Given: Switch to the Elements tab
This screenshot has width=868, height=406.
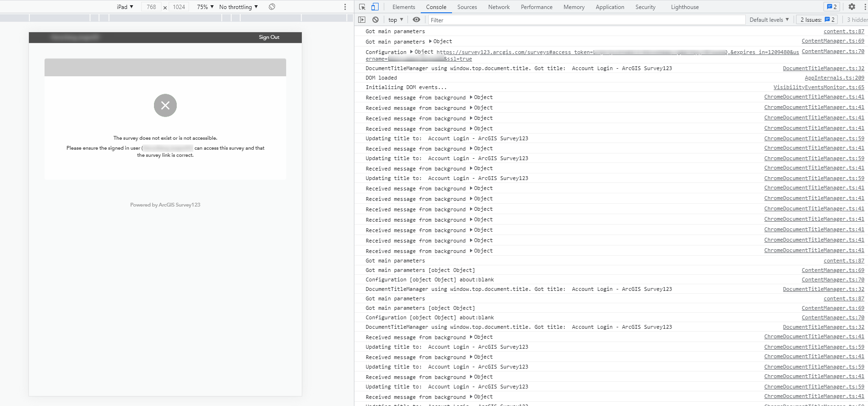Looking at the screenshot, I should pyautogui.click(x=404, y=7).
